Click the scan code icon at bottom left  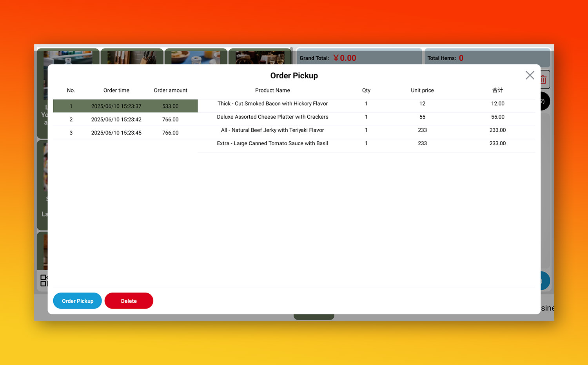[x=44, y=280]
